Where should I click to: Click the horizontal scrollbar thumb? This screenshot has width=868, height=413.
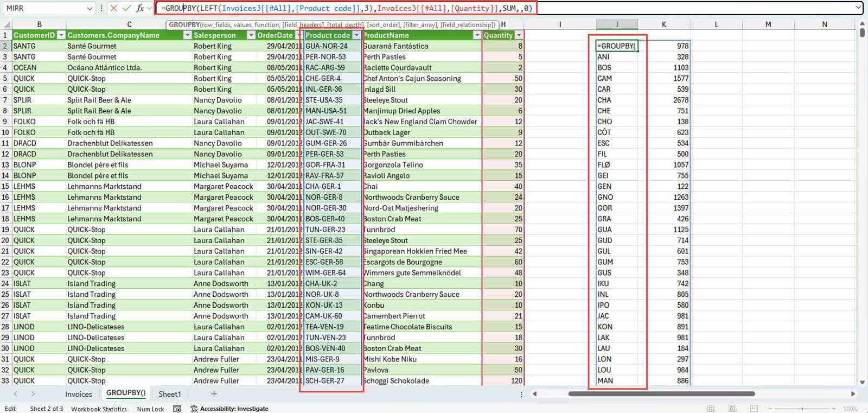pos(661,394)
